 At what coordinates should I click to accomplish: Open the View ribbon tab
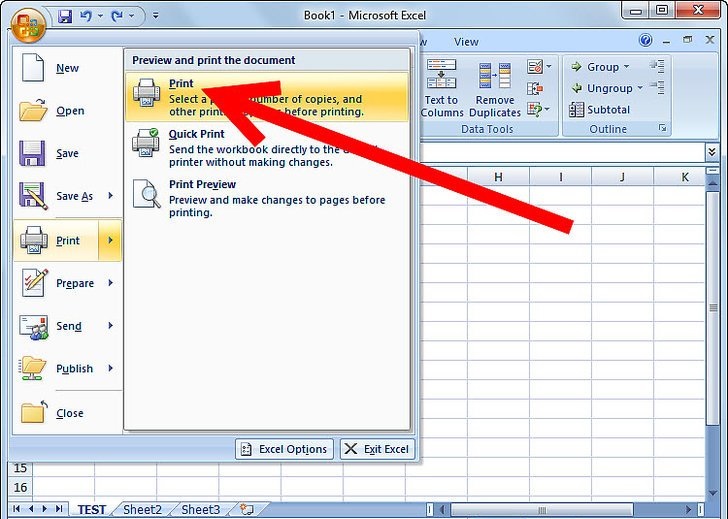click(x=466, y=42)
